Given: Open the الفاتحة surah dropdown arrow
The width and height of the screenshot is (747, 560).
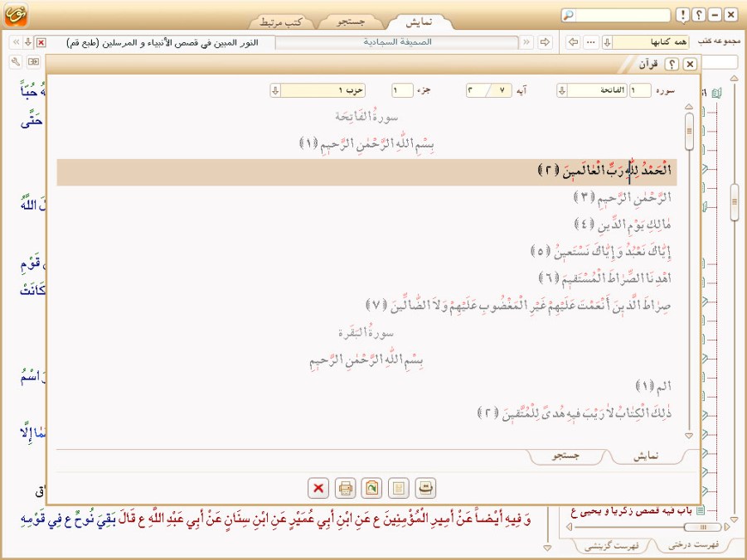Looking at the screenshot, I should click(562, 90).
